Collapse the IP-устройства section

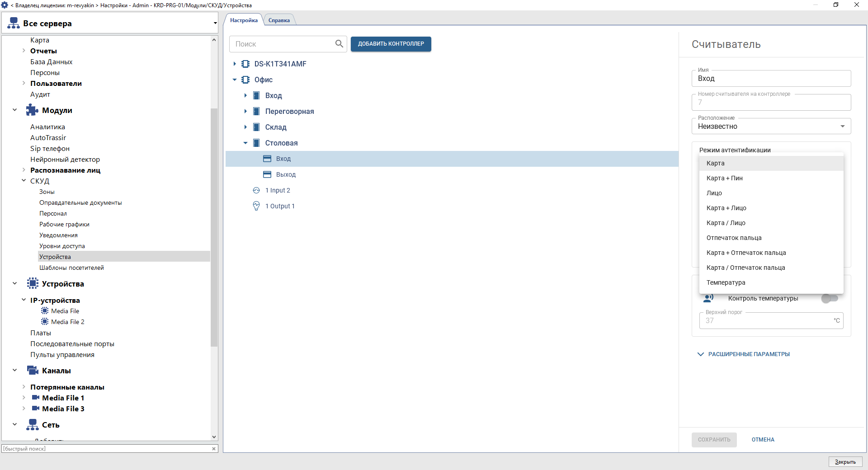click(24, 300)
